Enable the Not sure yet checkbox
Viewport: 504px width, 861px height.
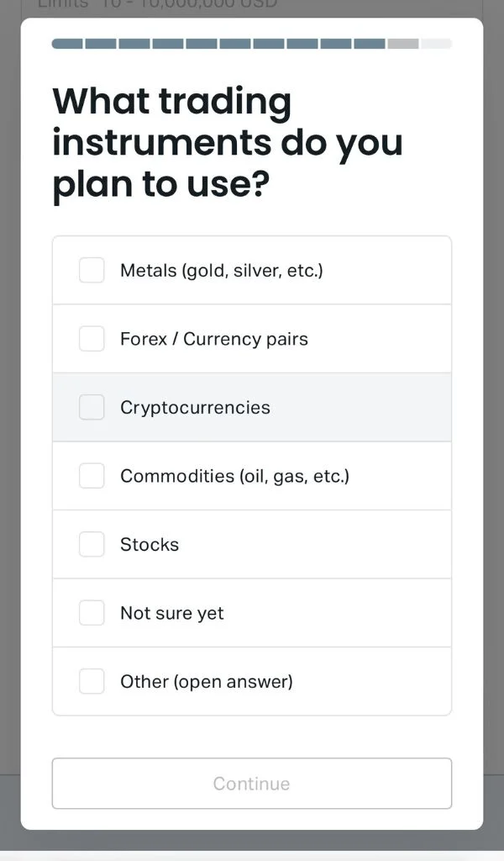[92, 613]
